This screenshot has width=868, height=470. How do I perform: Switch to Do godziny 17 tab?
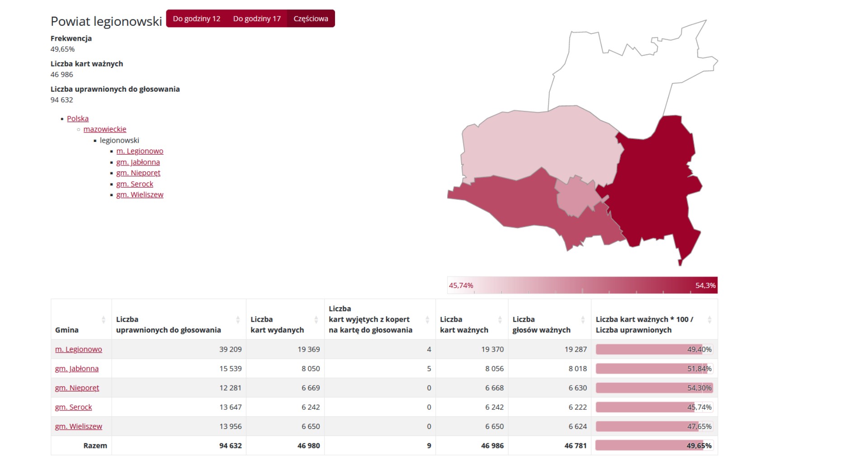pos(257,19)
